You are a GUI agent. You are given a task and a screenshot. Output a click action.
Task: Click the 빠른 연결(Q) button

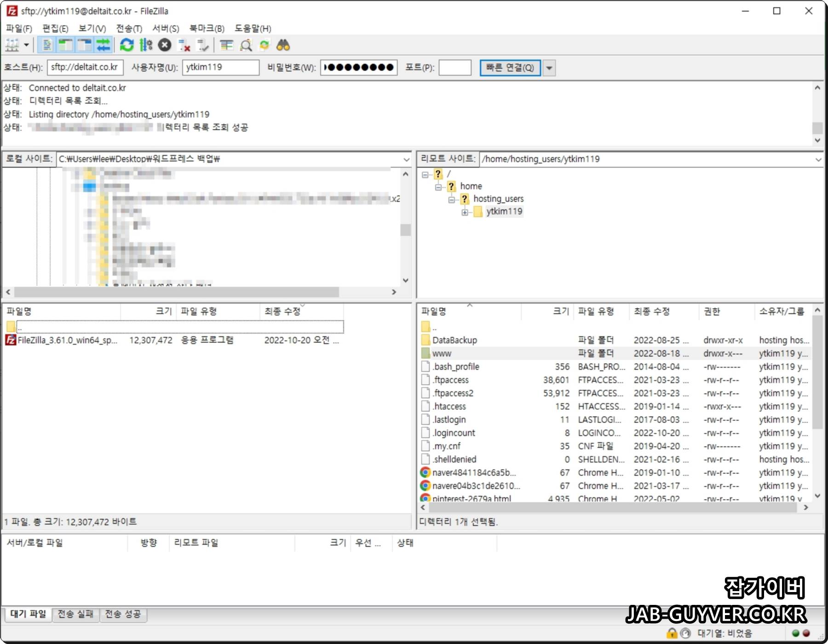[x=510, y=68]
